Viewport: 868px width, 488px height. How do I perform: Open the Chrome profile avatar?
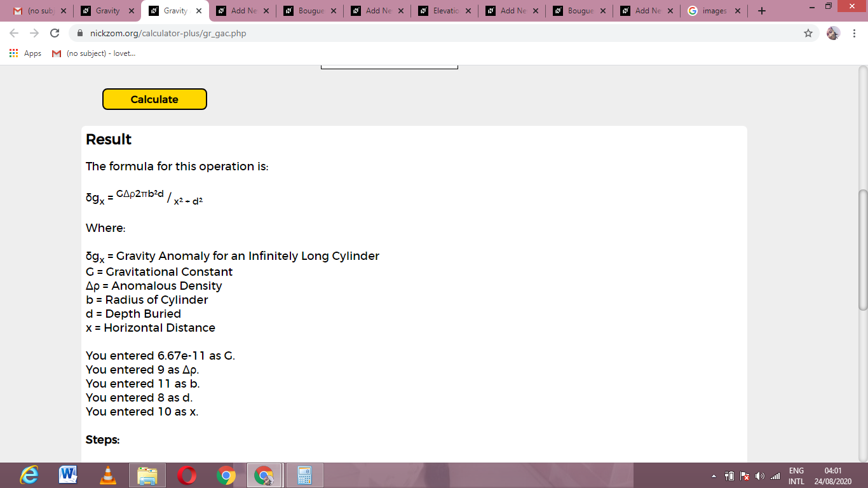(833, 33)
